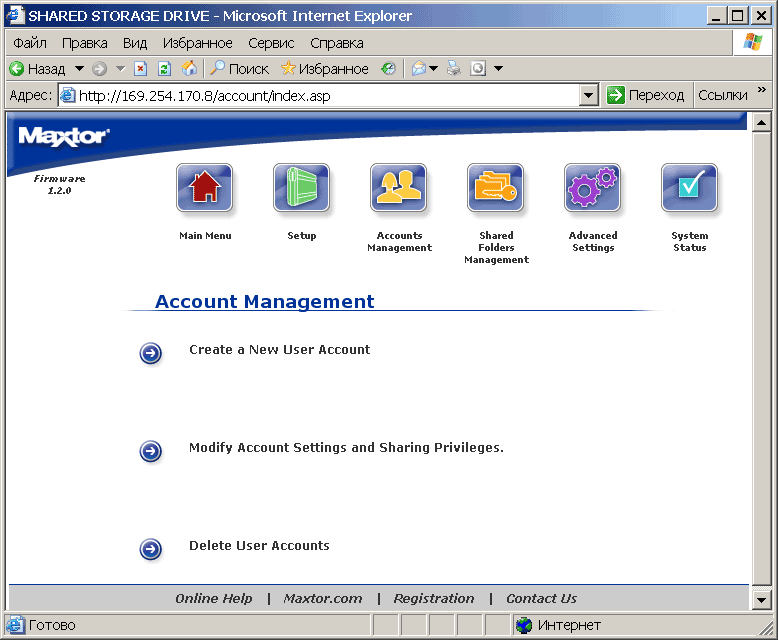Open the Избранное favorites toolbar button
This screenshot has height=640, width=778.
[x=324, y=68]
